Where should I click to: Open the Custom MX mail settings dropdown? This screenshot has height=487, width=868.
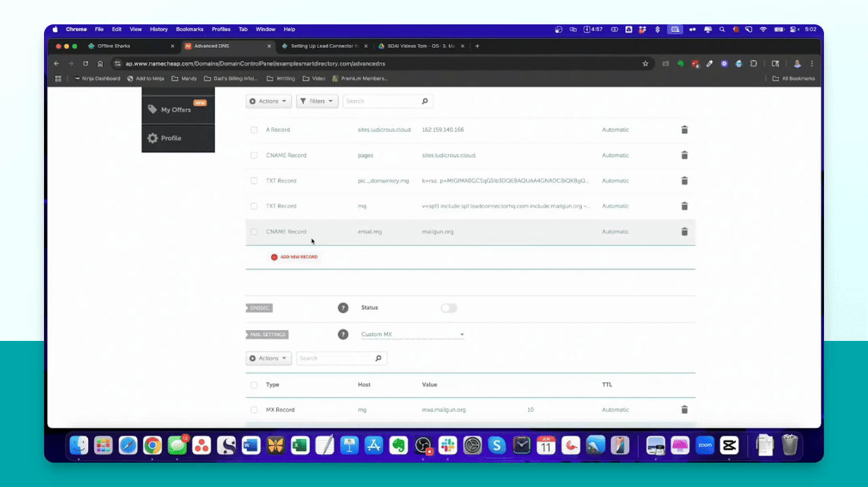(412, 334)
